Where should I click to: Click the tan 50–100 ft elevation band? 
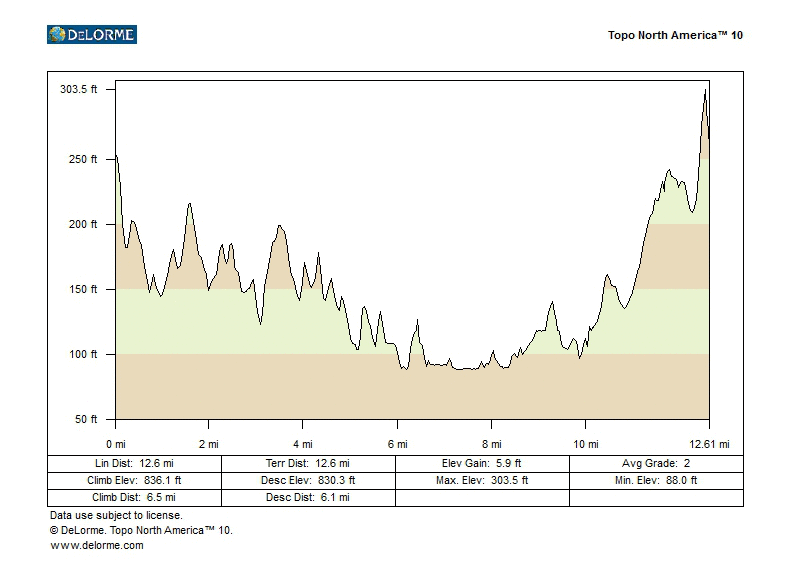[300, 388]
